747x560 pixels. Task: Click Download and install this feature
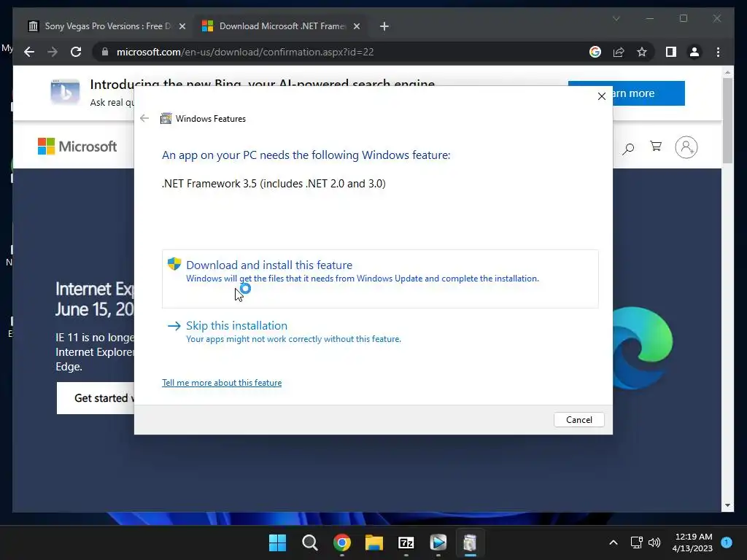(x=380, y=279)
